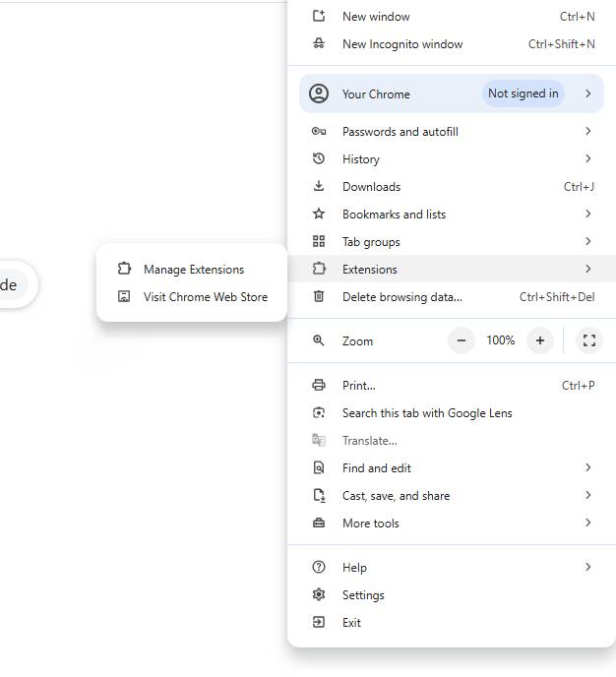Click the Not signed in badge
Viewport: 616px width, 677px height.
(524, 93)
